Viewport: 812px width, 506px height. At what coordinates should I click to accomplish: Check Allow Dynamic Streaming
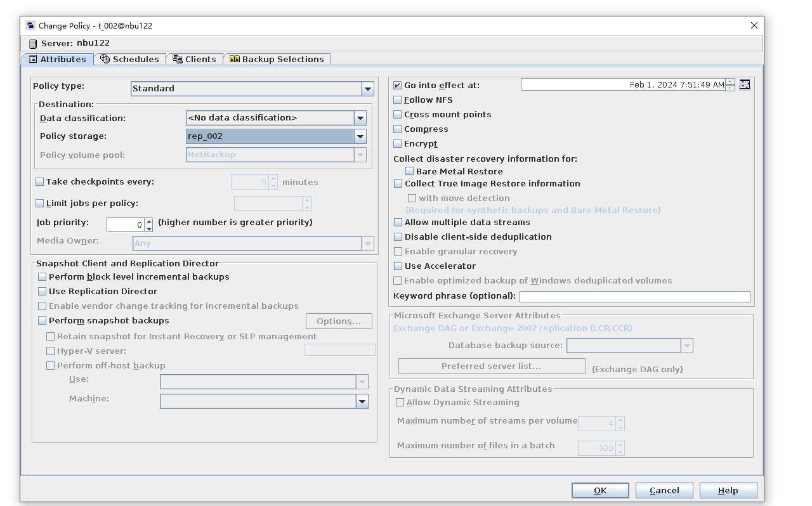pyautogui.click(x=400, y=402)
